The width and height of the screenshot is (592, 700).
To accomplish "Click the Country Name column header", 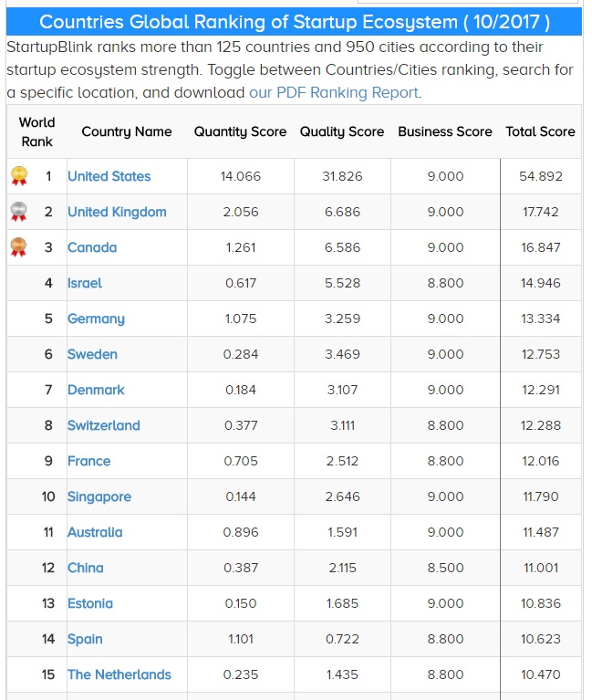I will tap(127, 131).
